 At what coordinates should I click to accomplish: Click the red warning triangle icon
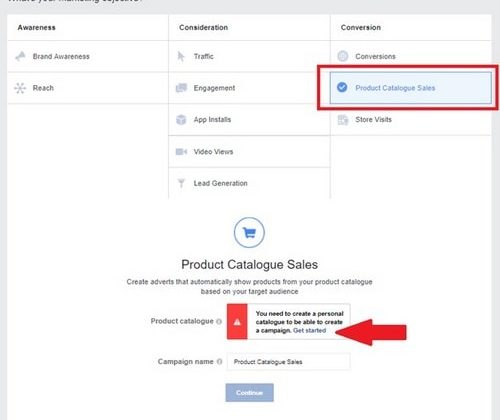pyautogui.click(x=237, y=322)
